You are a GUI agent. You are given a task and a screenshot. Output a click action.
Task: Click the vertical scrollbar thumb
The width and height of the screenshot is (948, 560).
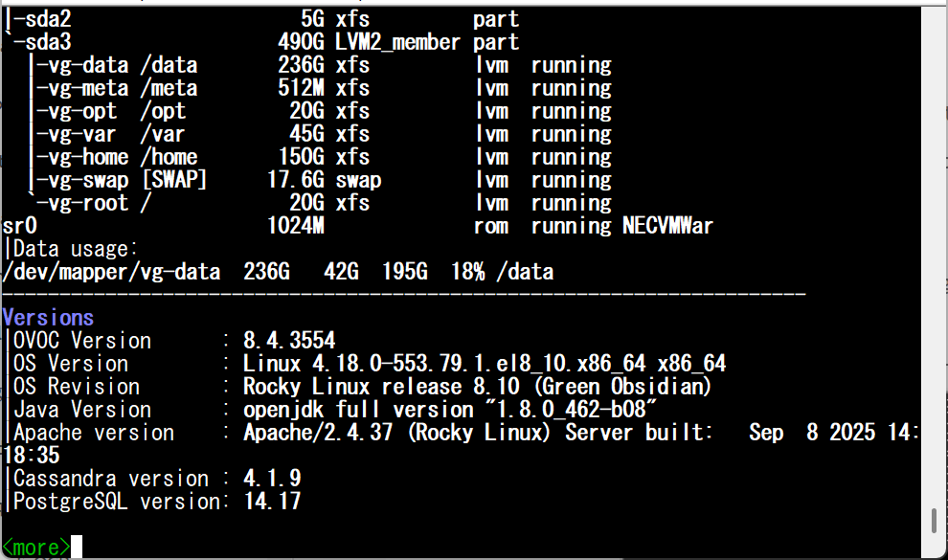[934, 520]
